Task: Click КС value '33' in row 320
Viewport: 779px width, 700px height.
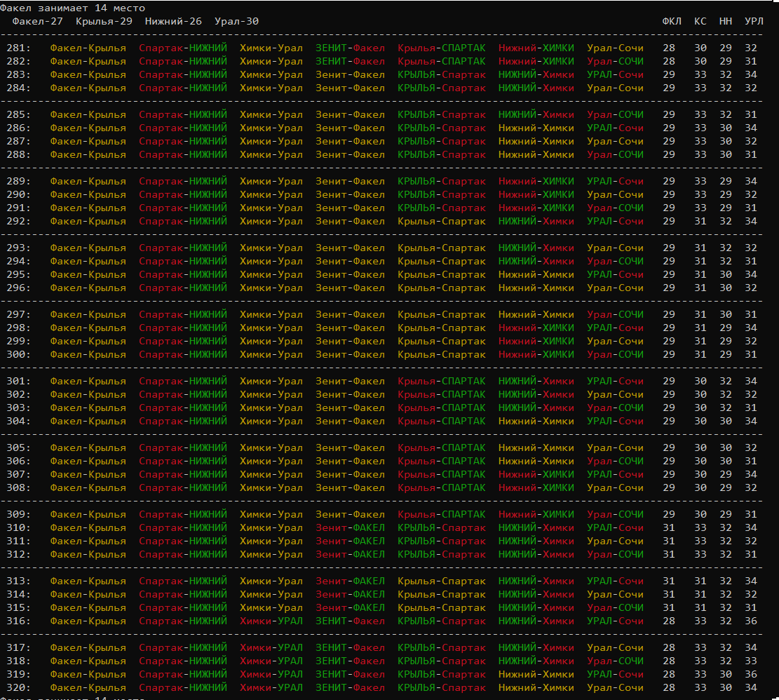Action: pyautogui.click(x=700, y=688)
